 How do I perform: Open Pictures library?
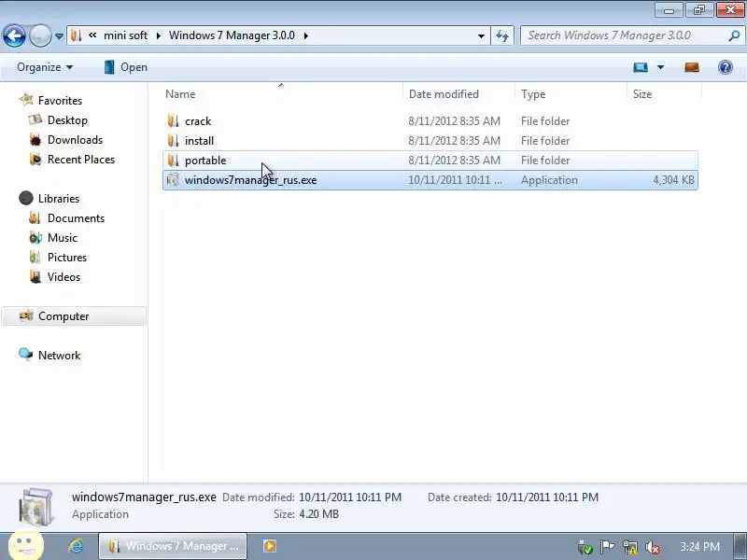pos(67,258)
